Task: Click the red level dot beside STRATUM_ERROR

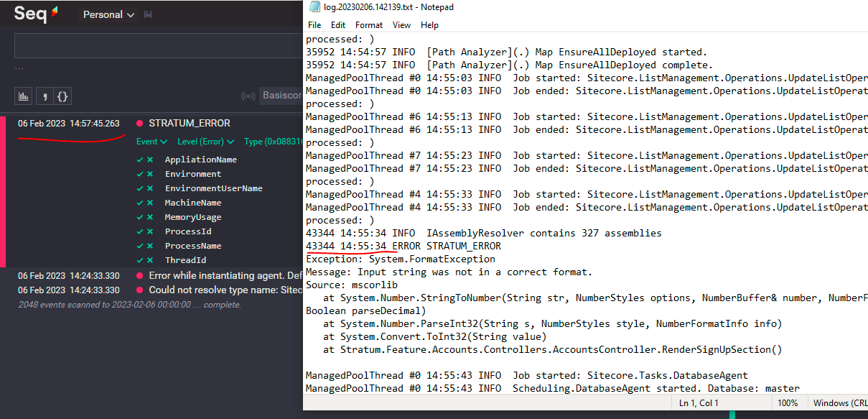Action: point(139,124)
